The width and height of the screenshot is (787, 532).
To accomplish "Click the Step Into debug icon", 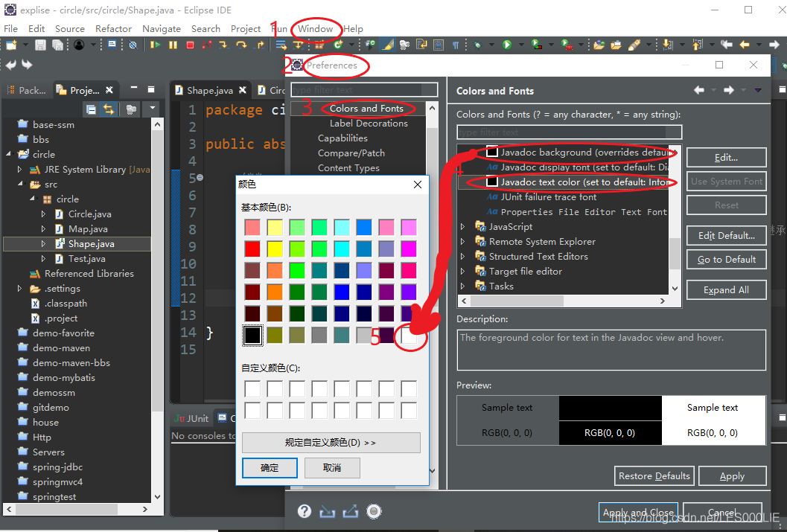I will (223, 45).
